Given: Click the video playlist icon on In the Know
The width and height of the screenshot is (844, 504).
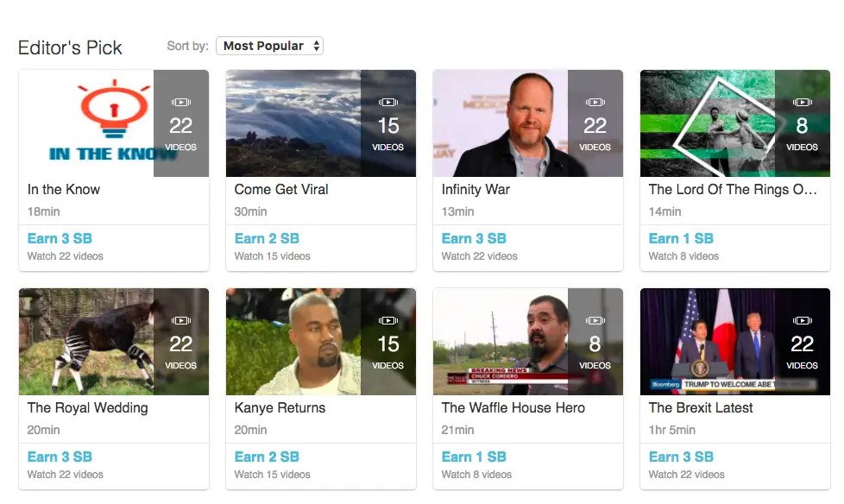Looking at the screenshot, I should tap(181, 103).
